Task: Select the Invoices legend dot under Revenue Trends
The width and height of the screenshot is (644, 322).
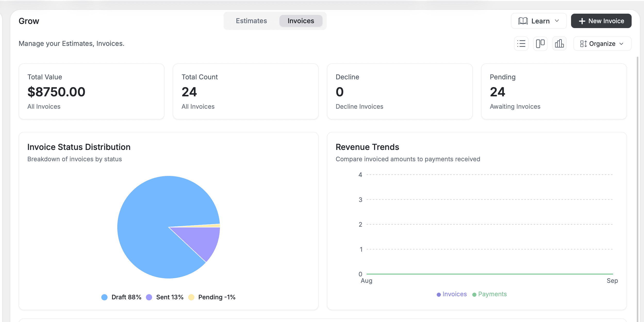Action: click(x=439, y=294)
